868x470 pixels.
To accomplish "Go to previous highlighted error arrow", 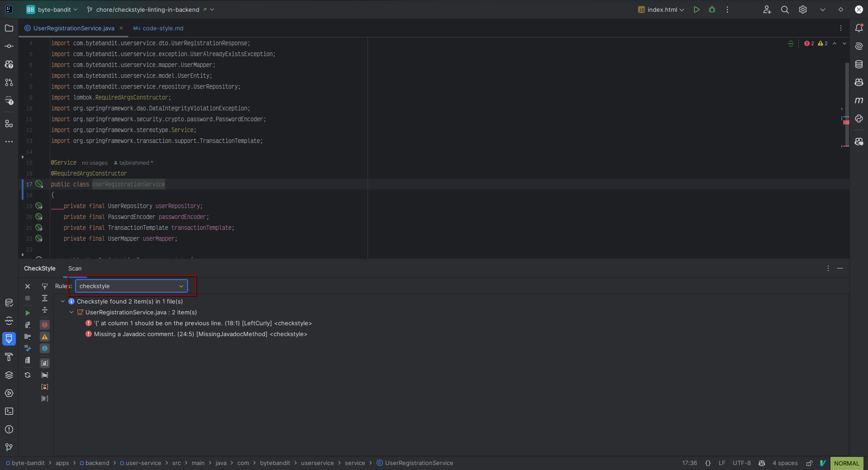I will click(x=835, y=43).
